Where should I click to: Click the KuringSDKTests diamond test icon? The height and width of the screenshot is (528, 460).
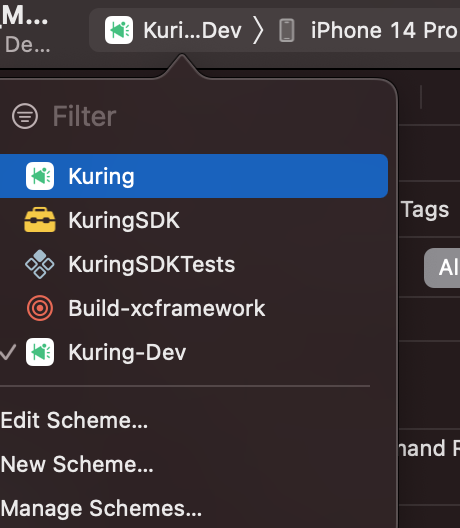tap(40, 264)
